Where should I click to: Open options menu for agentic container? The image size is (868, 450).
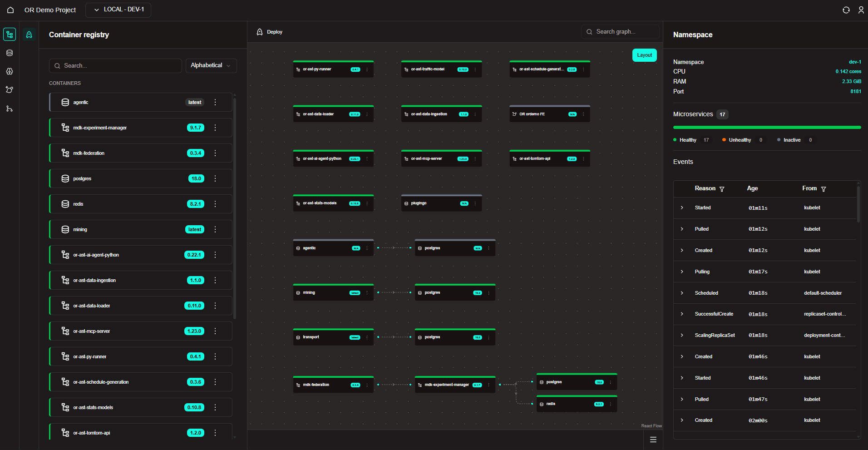(215, 102)
